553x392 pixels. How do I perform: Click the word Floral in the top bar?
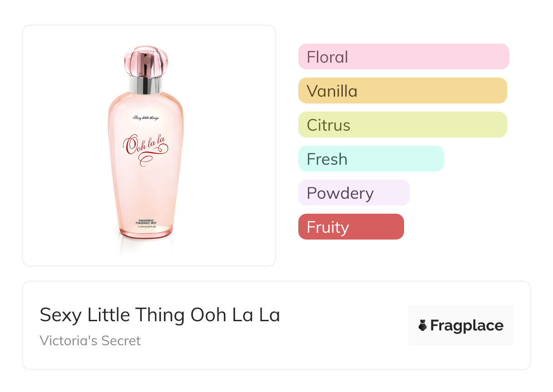click(x=327, y=57)
